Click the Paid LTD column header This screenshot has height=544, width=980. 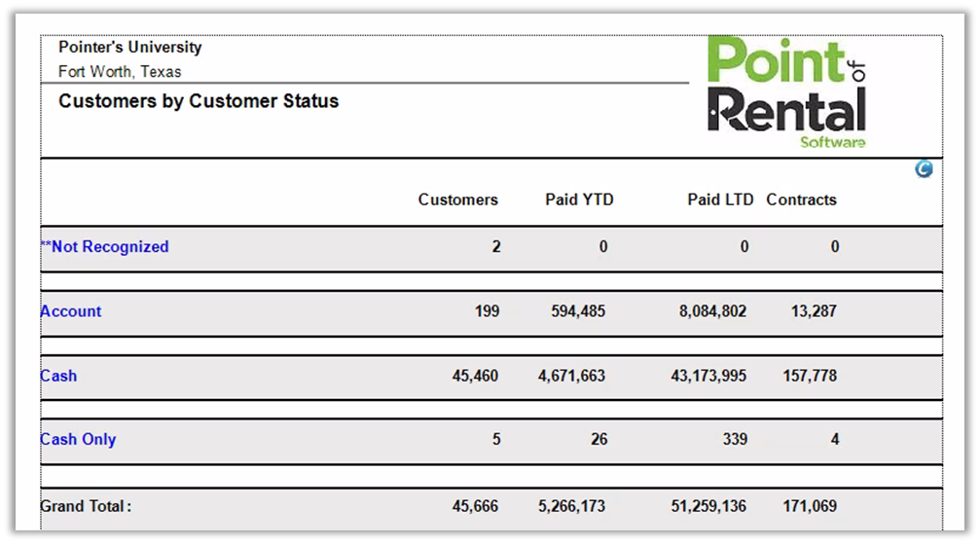pyautogui.click(x=720, y=199)
